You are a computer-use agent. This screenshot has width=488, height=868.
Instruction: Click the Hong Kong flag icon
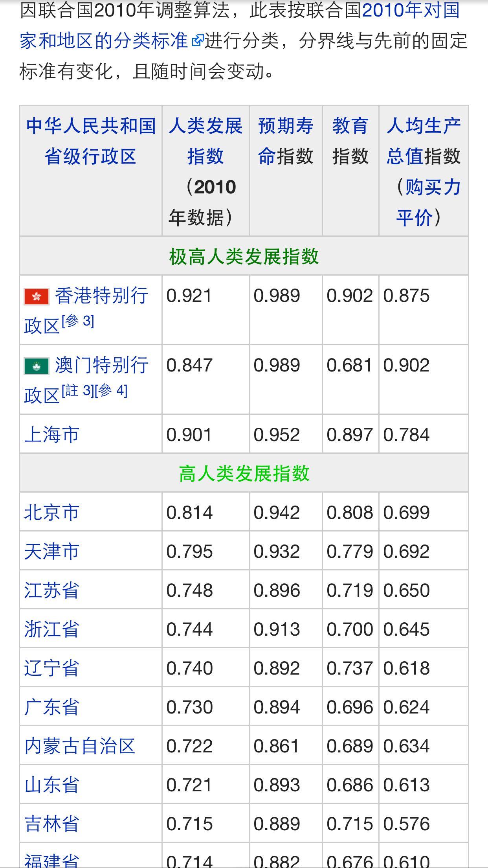pyautogui.click(x=37, y=296)
